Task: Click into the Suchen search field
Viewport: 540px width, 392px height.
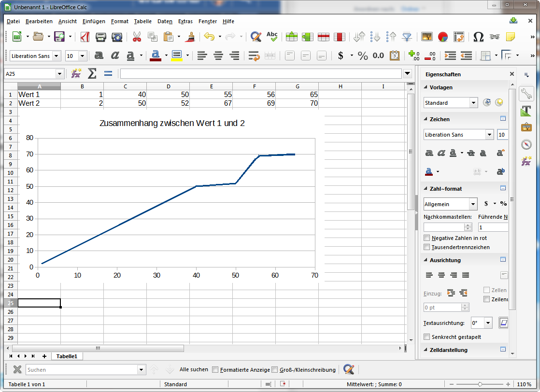Action: [x=82, y=370]
